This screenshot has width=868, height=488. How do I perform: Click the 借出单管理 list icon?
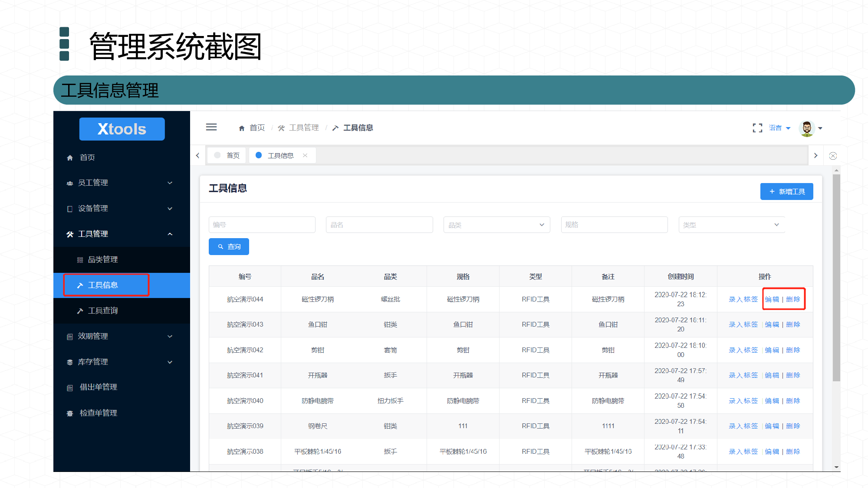pyautogui.click(x=69, y=388)
